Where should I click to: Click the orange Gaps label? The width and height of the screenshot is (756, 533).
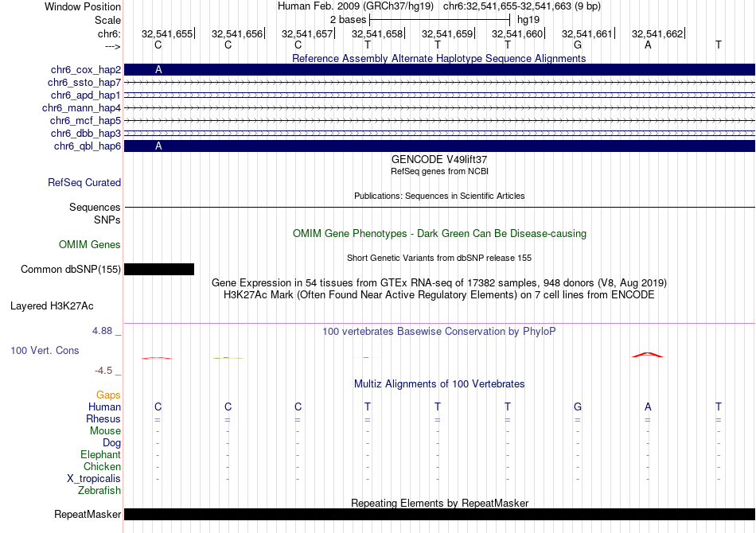click(x=108, y=395)
